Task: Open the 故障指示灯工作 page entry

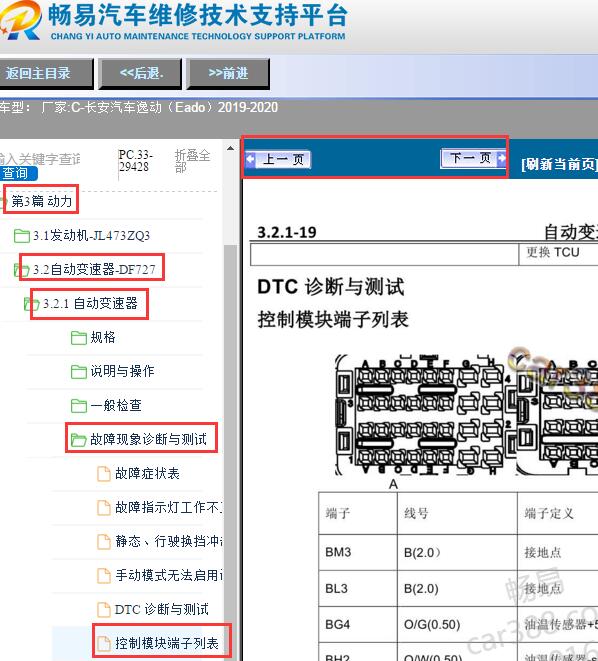Action: click(x=169, y=507)
